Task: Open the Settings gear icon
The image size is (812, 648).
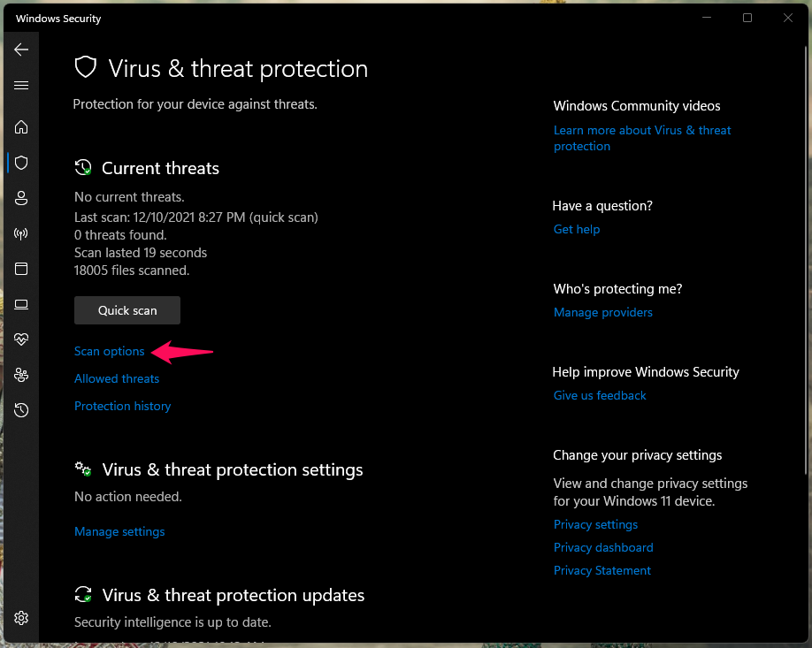Action: [21, 617]
